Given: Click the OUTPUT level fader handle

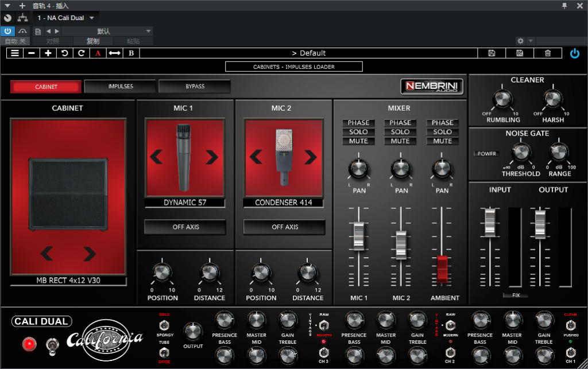Looking at the screenshot, I should coord(540,224).
